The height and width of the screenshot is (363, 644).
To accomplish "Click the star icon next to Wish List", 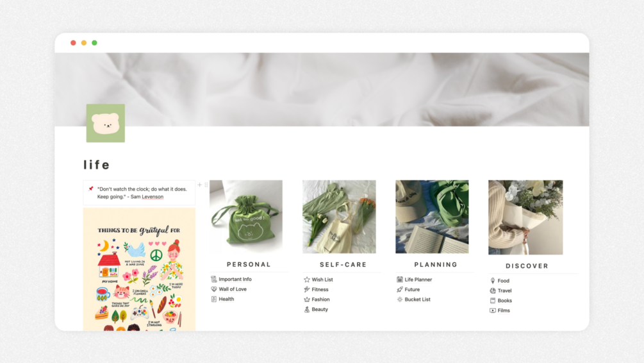I will (x=307, y=280).
